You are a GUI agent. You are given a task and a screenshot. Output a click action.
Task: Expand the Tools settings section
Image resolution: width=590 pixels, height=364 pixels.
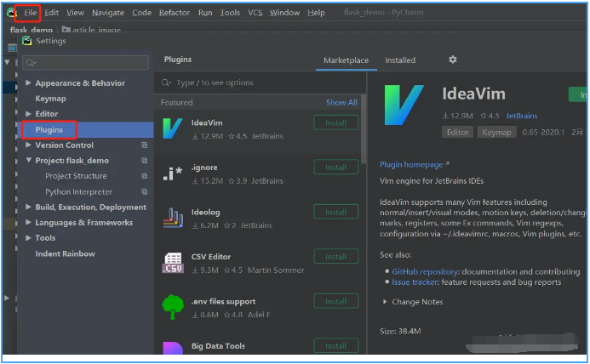pyautogui.click(x=28, y=237)
